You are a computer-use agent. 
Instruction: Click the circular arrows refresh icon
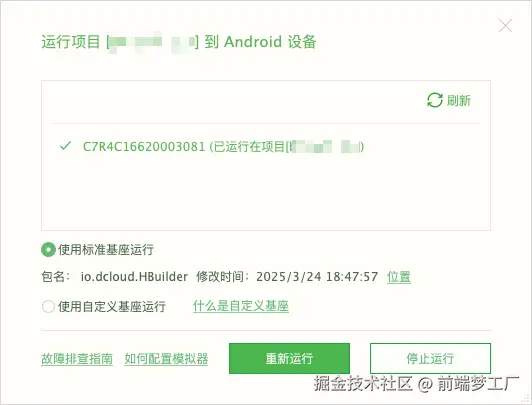point(435,100)
